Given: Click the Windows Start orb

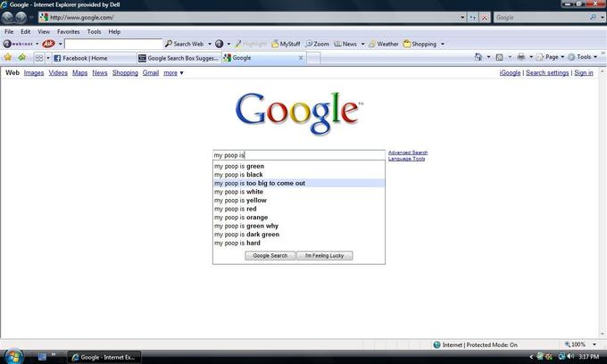Looking at the screenshot, I should pyautogui.click(x=14, y=356).
